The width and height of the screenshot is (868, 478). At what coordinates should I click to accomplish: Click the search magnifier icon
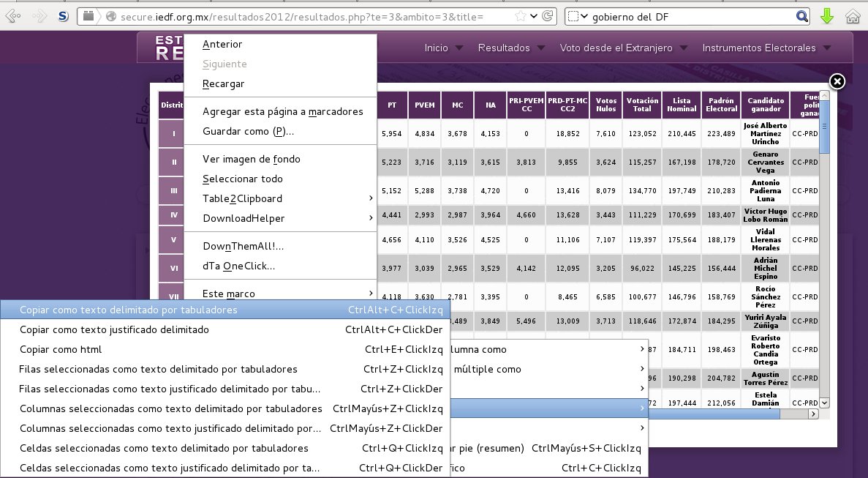[x=802, y=16]
